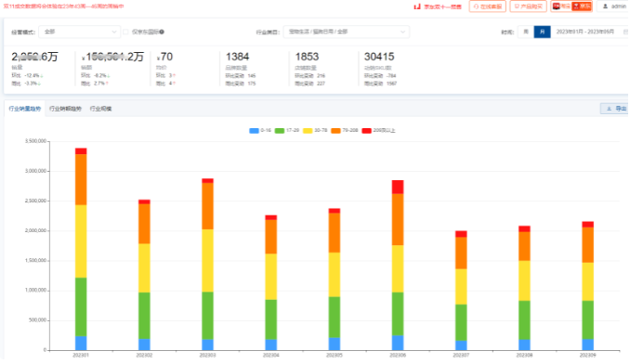The width and height of the screenshot is (630, 364).
Task: Click the ¥70 average price value
Action: click(x=164, y=57)
